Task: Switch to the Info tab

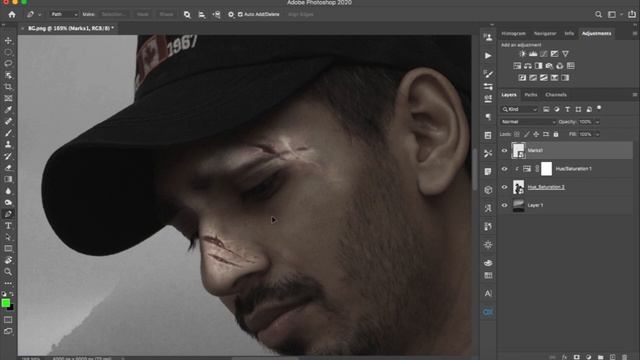Action: click(569, 33)
